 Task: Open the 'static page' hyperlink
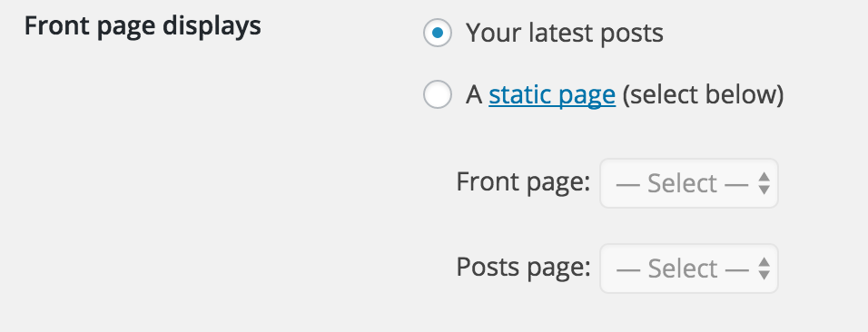552,95
